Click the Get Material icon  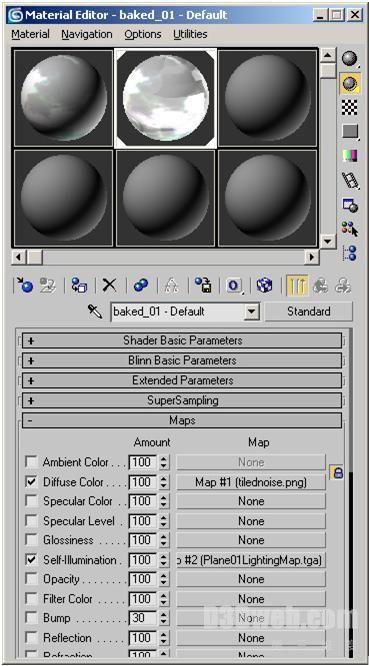[24, 285]
